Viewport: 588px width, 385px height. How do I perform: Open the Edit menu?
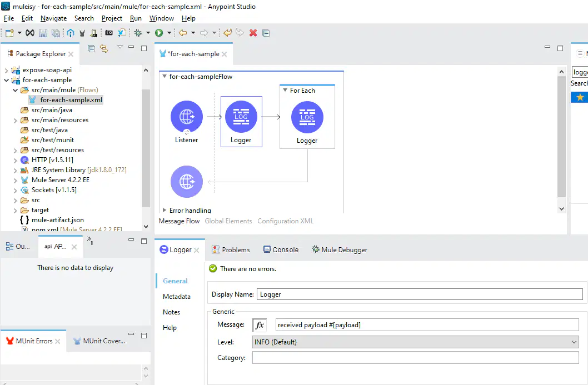coord(27,18)
